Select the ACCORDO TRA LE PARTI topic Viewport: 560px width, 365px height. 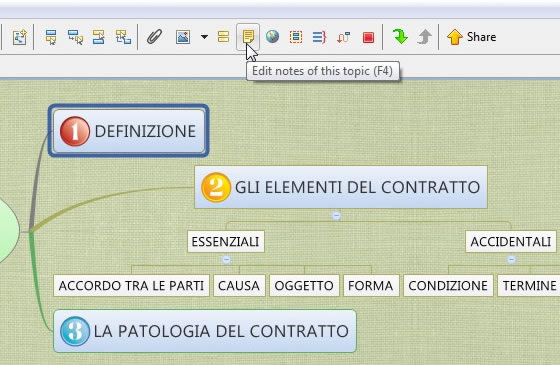point(131,286)
